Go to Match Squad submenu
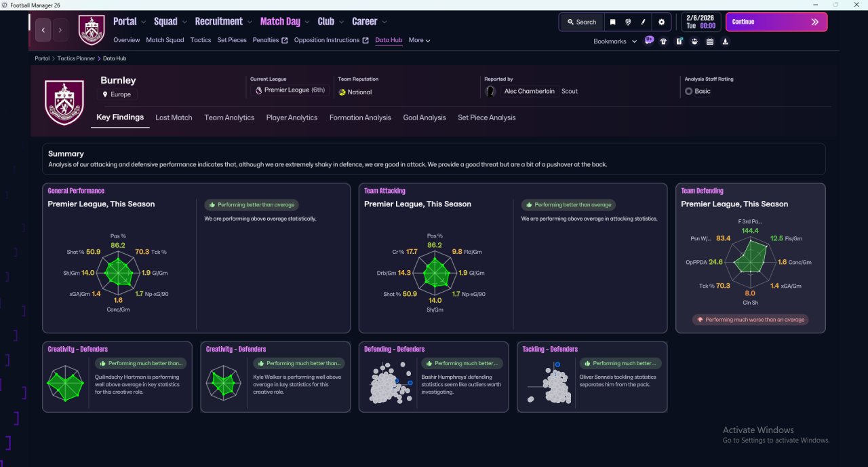The width and height of the screenshot is (868, 467). [x=165, y=40]
